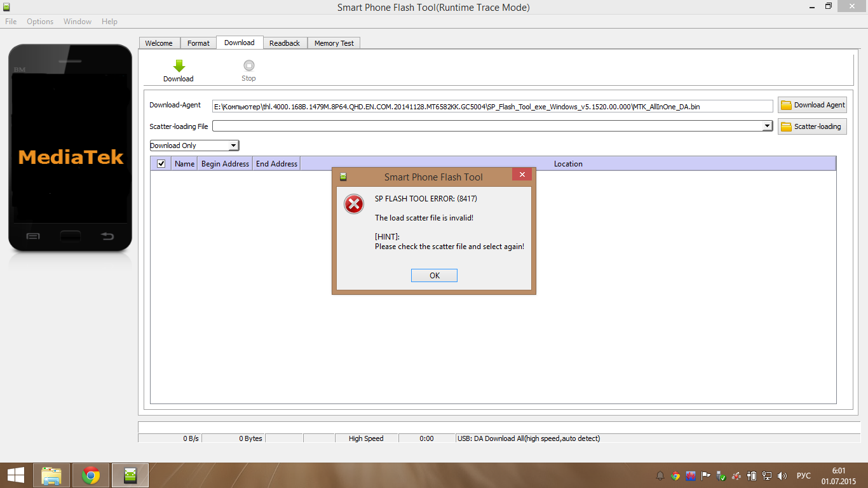Image resolution: width=868 pixels, height=488 pixels.
Task: Browse for a Download Agent file
Action: (812, 105)
